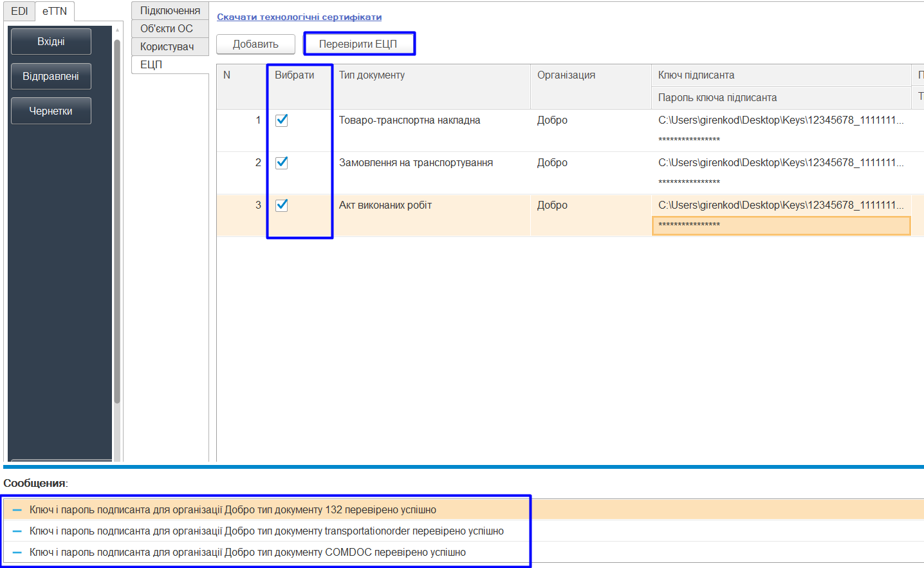Image resolution: width=924 pixels, height=568 pixels.
Task: Uncheck the Товаро-транспортна накладна row checkbox
Action: pyautogui.click(x=282, y=120)
